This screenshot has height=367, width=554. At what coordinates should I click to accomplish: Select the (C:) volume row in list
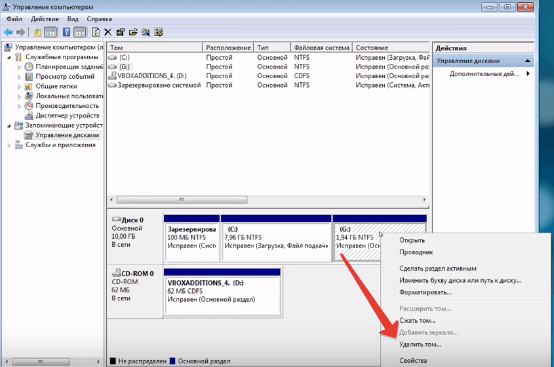pyautogui.click(x=269, y=57)
